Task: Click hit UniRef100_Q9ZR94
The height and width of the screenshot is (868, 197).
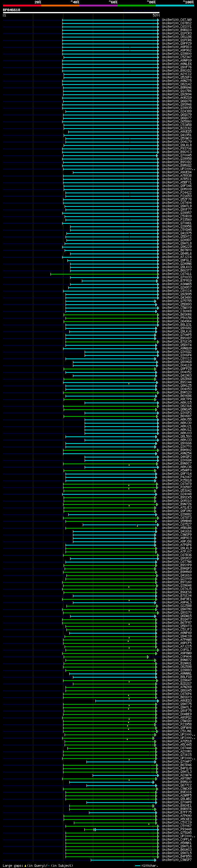Action: click(177, 94)
